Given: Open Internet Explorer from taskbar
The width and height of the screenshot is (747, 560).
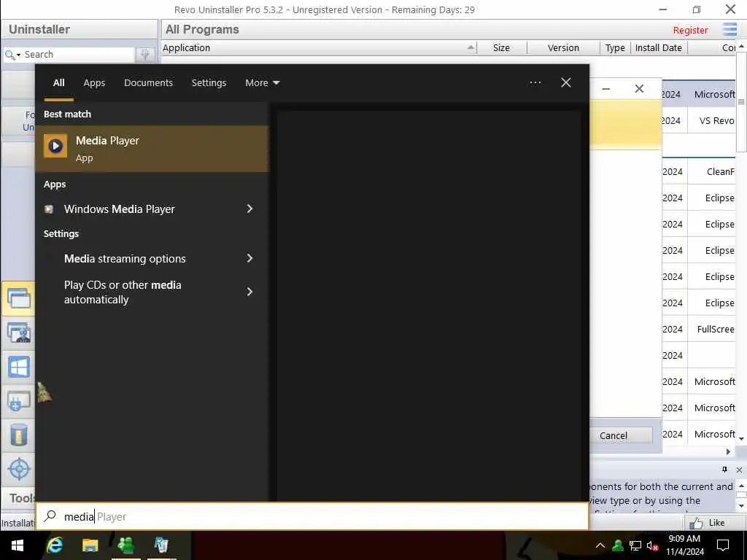Looking at the screenshot, I should click(x=55, y=545).
